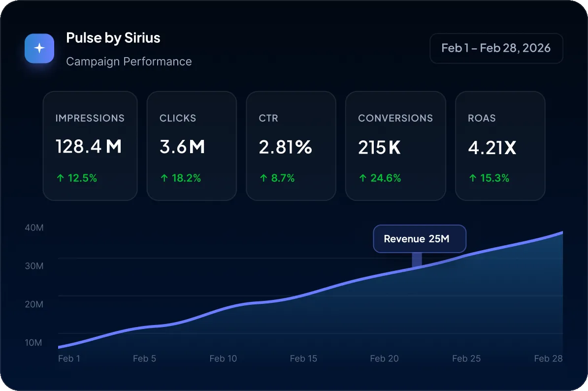Click the Feb 28 x-axis label

pyautogui.click(x=548, y=359)
